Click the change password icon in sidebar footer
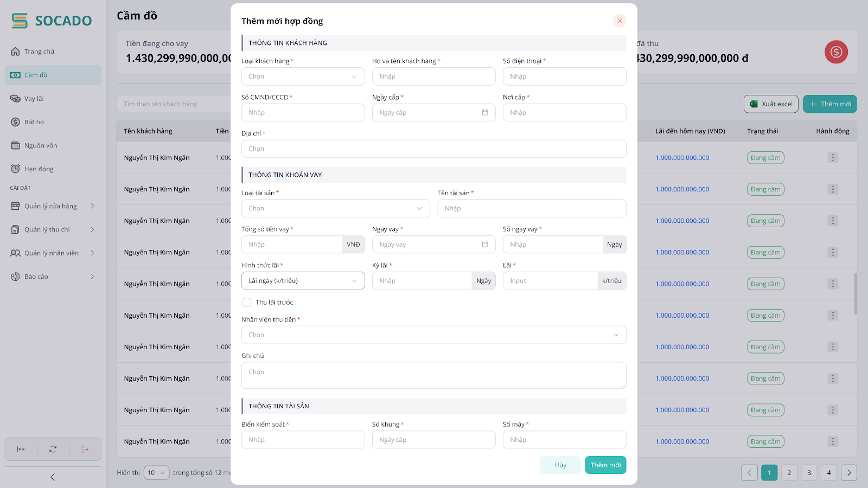The image size is (868, 488). pyautogui.click(x=21, y=449)
